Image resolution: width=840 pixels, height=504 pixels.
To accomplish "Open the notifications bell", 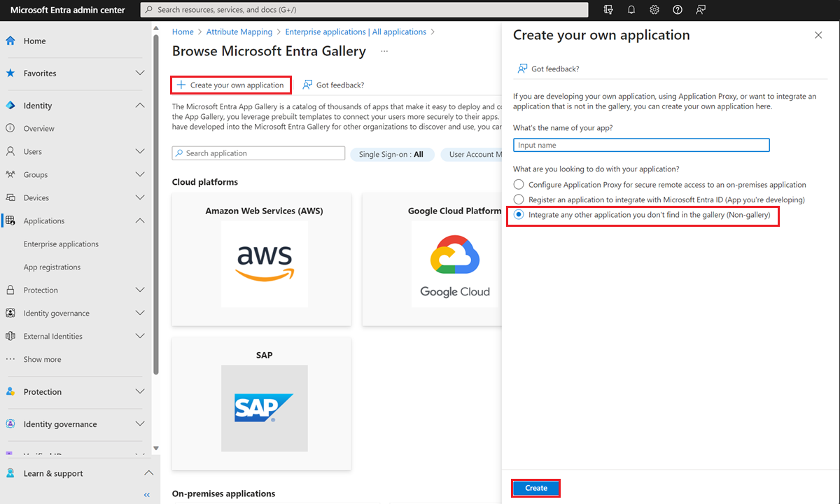I will [631, 10].
